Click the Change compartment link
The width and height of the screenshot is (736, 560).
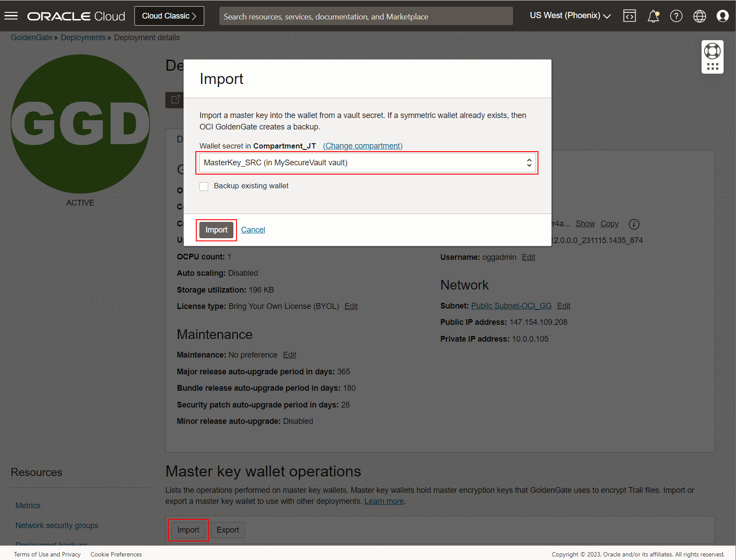pyautogui.click(x=362, y=146)
